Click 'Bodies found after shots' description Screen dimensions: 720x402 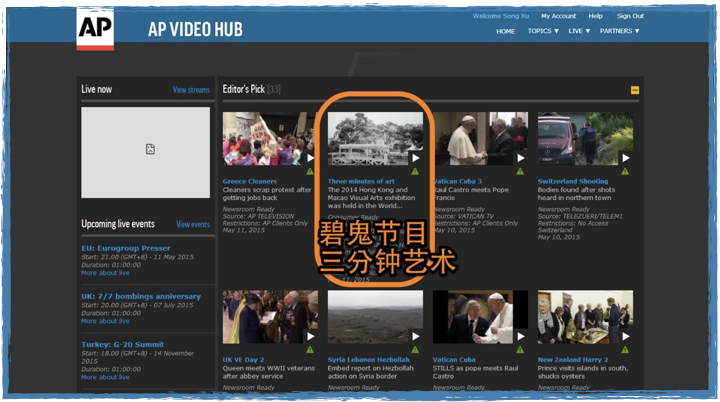point(576,193)
